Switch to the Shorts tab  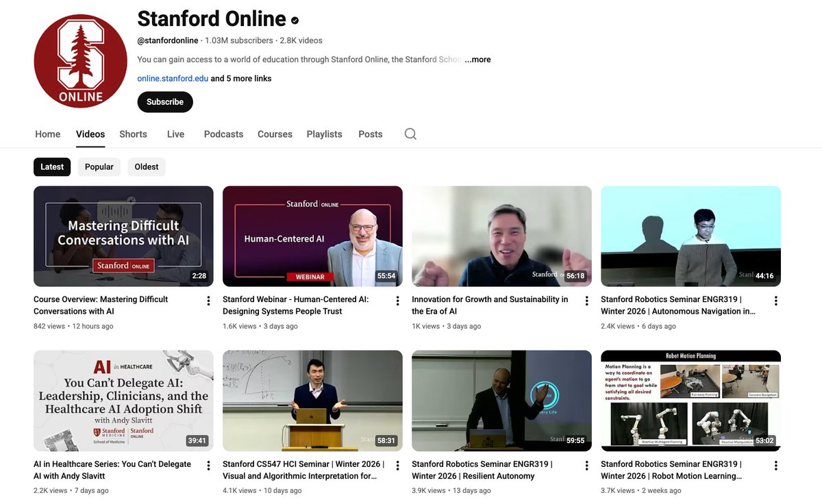pos(133,134)
